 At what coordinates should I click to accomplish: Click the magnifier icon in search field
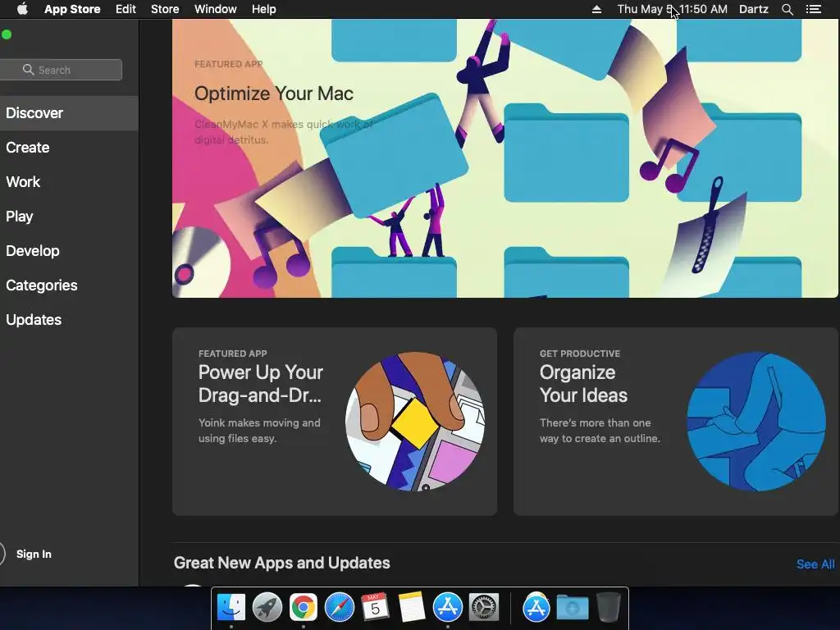point(28,70)
